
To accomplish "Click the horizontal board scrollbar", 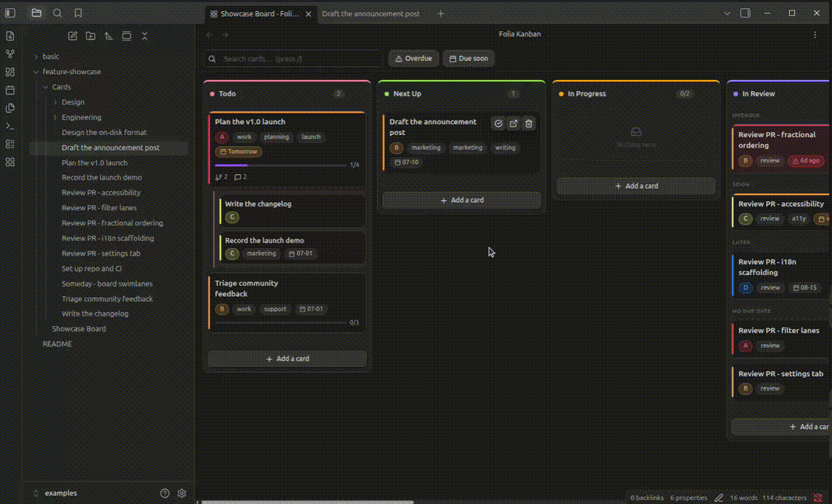I will click(307, 502).
